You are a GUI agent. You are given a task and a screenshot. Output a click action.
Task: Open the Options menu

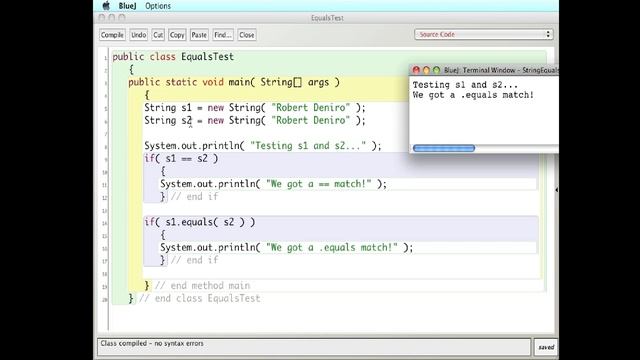point(158,6)
